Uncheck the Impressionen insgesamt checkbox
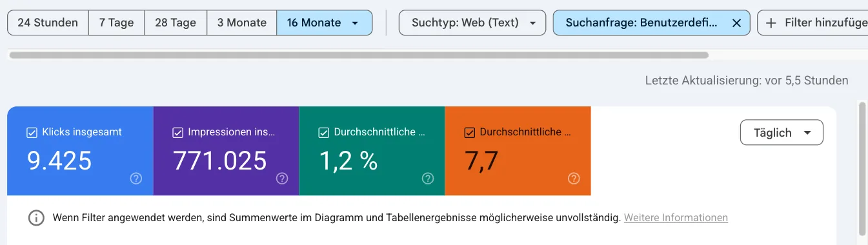This screenshot has height=245, width=868. 177,132
